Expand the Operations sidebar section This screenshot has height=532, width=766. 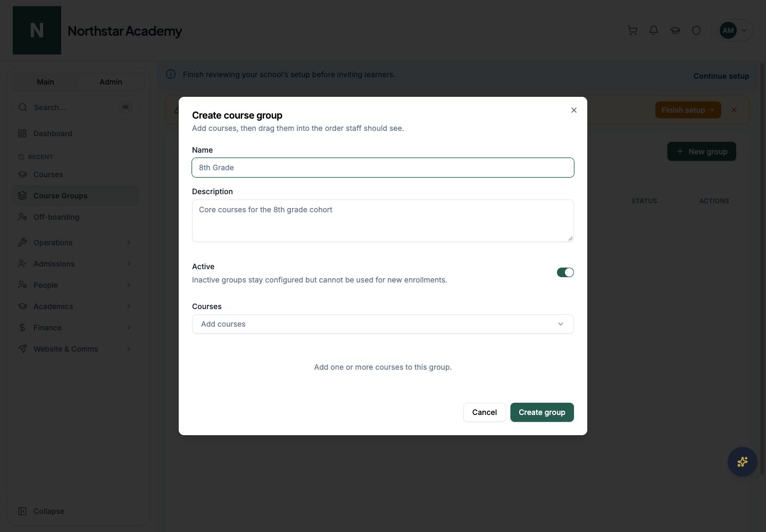click(x=129, y=243)
